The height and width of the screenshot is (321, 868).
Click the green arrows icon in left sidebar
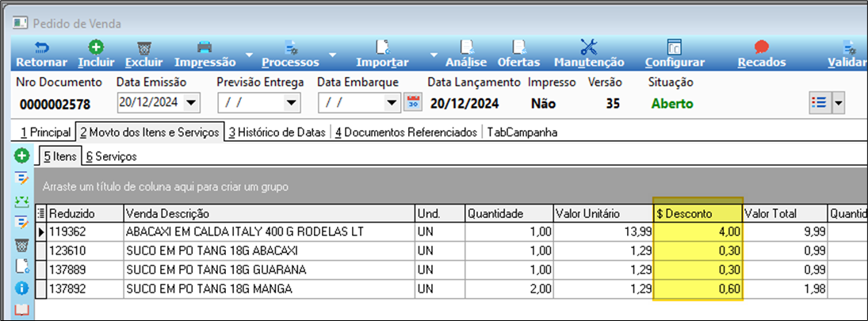tap(21, 201)
